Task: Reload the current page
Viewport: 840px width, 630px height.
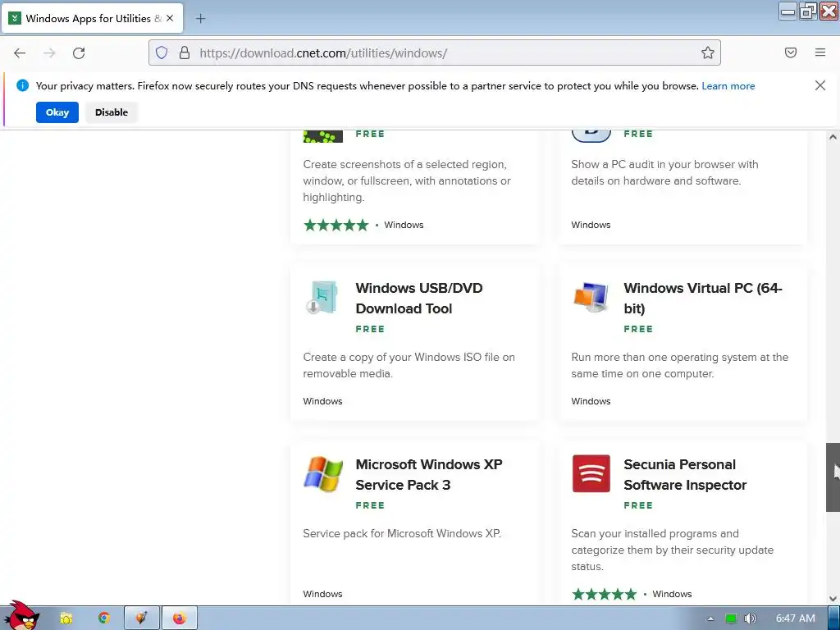Action: 79,53
